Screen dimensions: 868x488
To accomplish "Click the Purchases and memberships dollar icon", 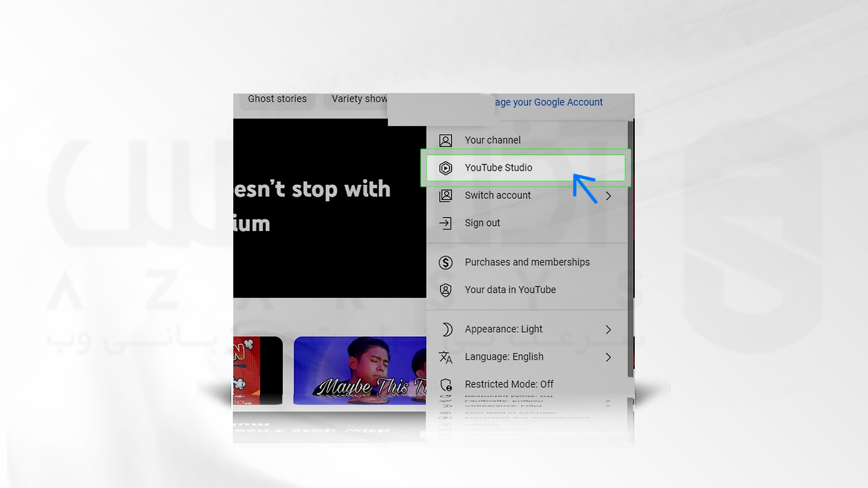I will pos(445,262).
